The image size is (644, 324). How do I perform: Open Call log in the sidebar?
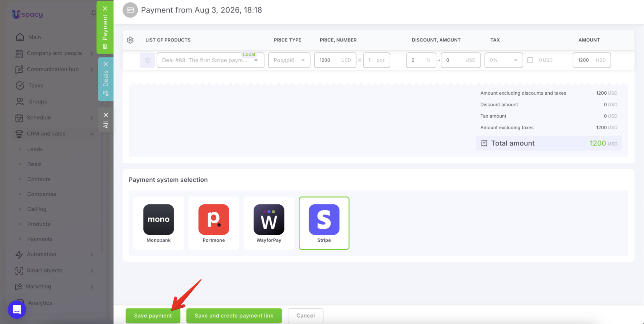37,209
